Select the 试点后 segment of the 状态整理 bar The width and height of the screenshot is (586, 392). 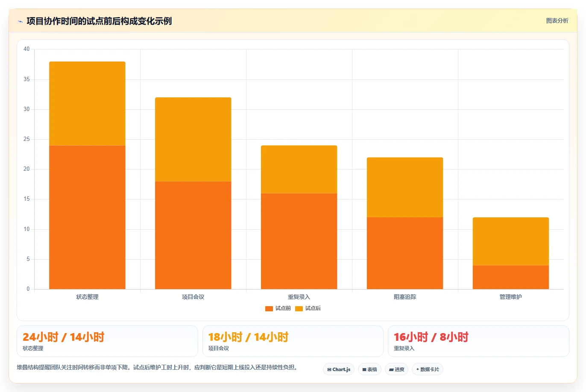point(87,104)
